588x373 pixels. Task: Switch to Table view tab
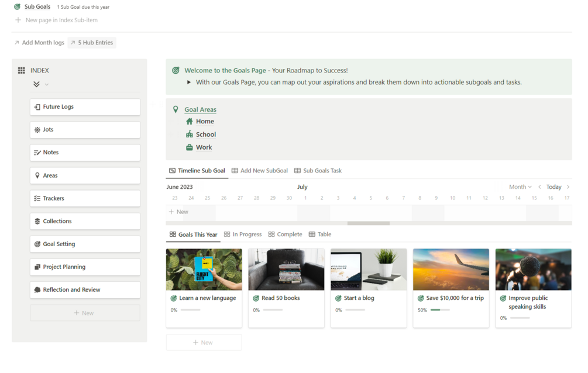(x=320, y=234)
